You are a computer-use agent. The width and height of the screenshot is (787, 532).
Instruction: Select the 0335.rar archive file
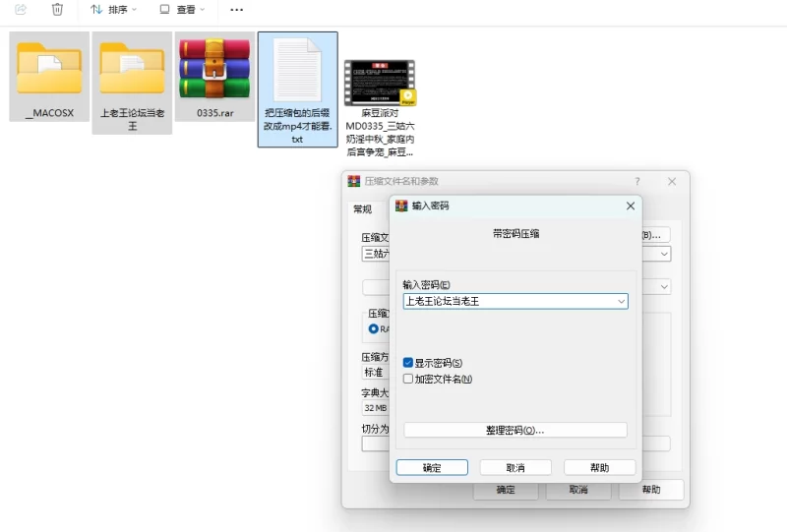[x=214, y=77]
